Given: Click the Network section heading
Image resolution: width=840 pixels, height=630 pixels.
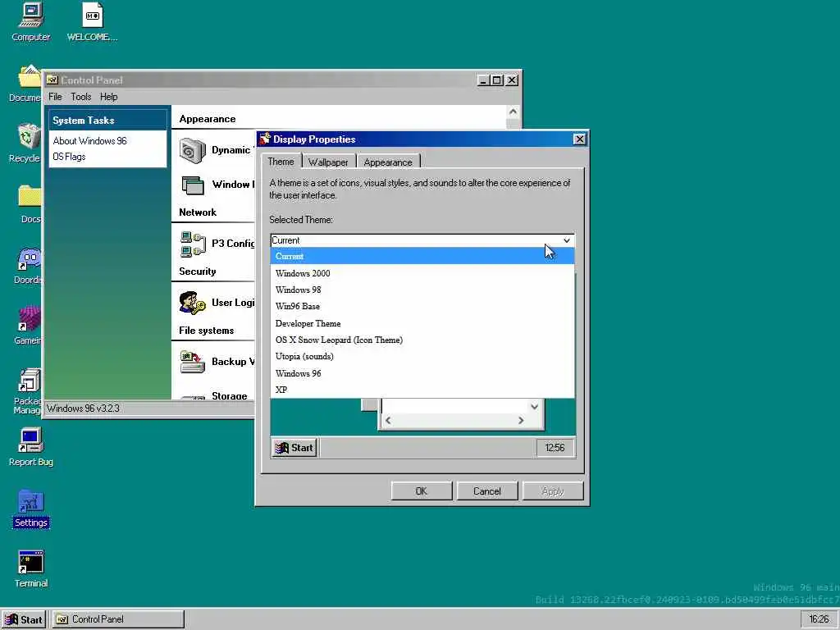Looking at the screenshot, I should pos(198,212).
